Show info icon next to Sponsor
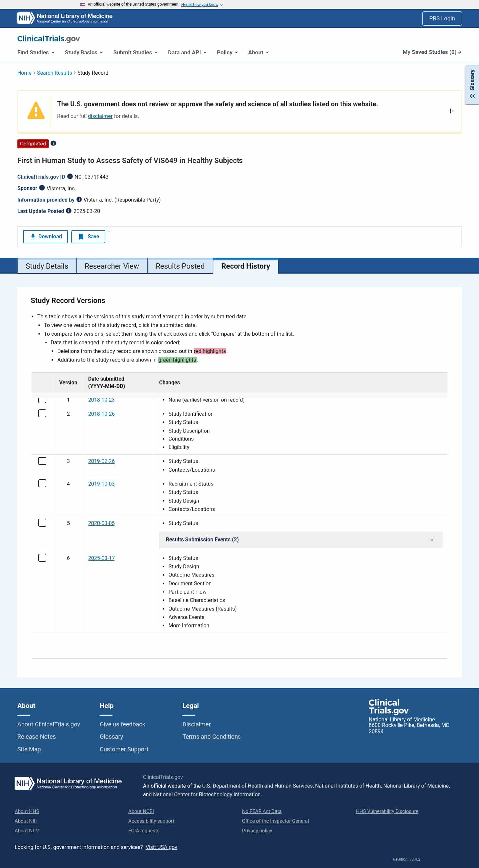479x868 pixels. (42, 188)
